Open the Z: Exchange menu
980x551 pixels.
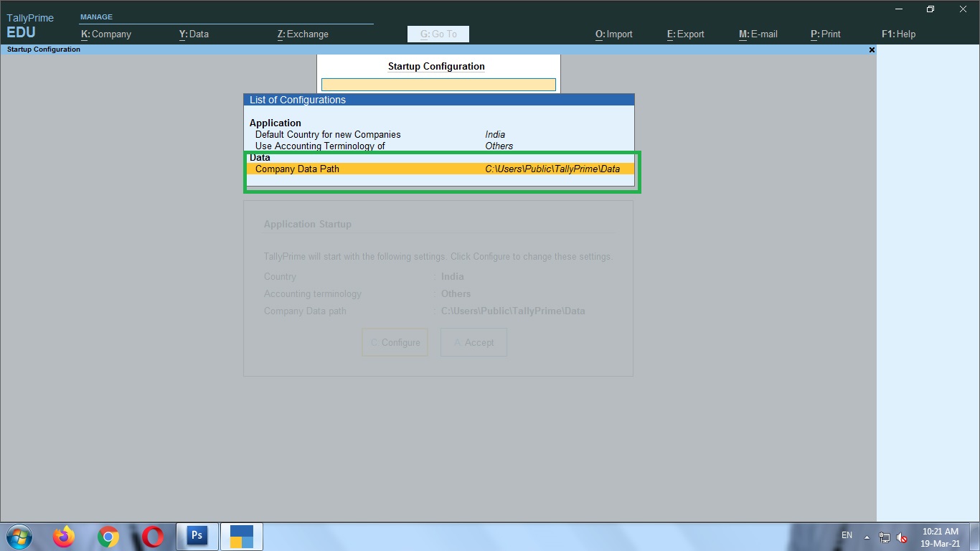coord(303,34)
